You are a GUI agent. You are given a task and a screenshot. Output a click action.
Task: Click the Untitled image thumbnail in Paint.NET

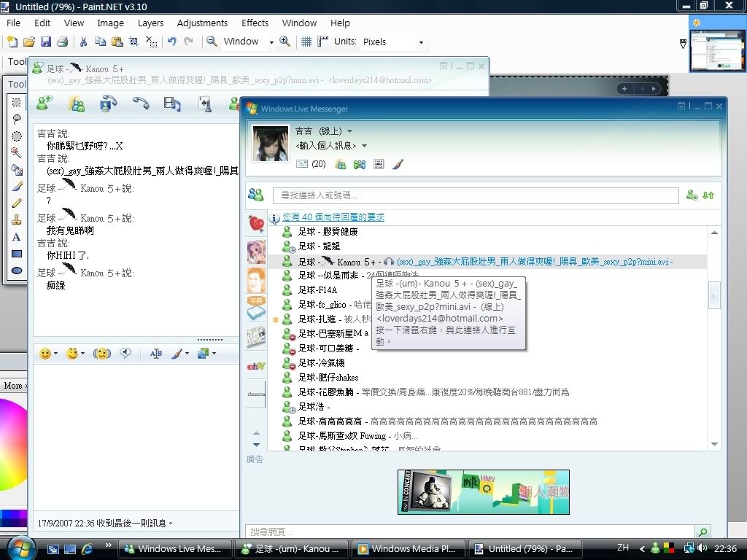pos(718,50)
